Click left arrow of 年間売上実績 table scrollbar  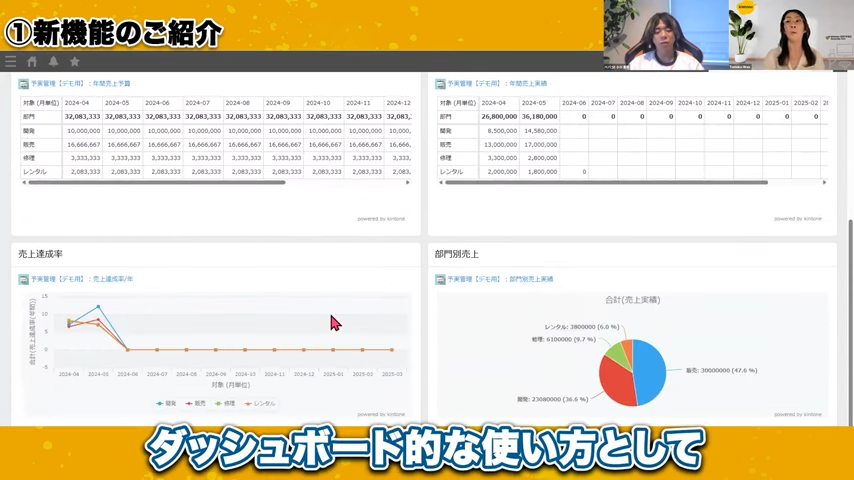point(441,183)
